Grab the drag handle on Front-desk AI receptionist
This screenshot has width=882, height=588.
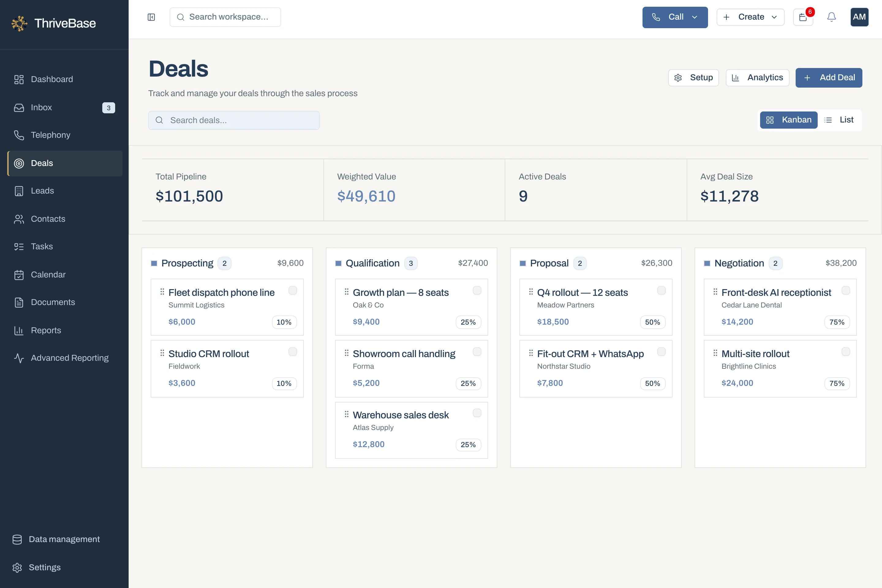coord(715,291)
